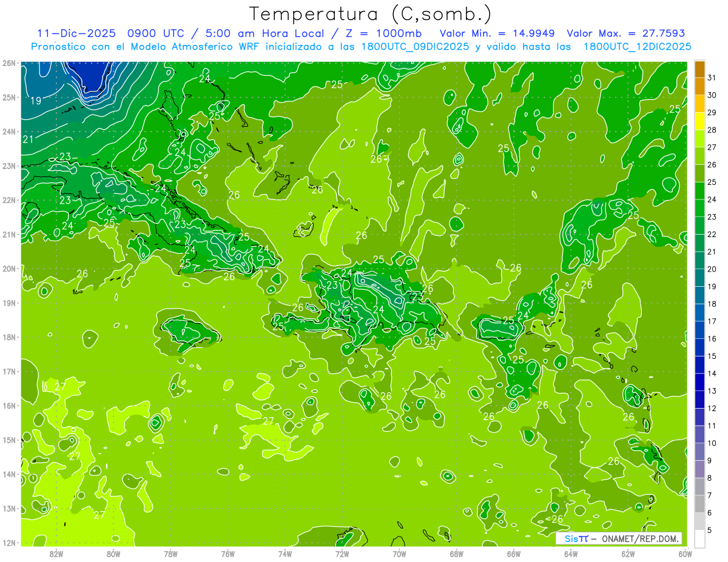Click the 'Valor Max. = 27.7593' text
728x562 pixels.
(x=626, y=33)
